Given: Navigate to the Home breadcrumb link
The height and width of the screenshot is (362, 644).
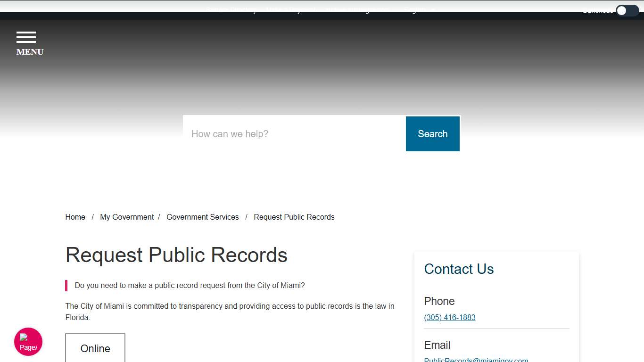Looking at the screenshot, I should pos(75,217).
